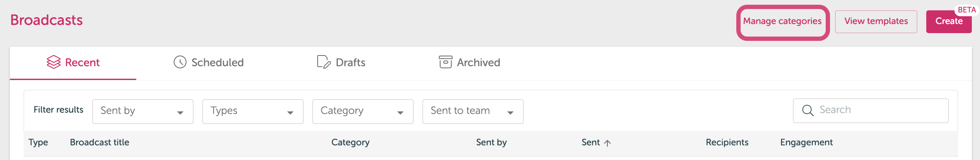Viewport: 980px width, 160px height.
Task: Click the Scheduled clock icon
Action: pos(180,62)
